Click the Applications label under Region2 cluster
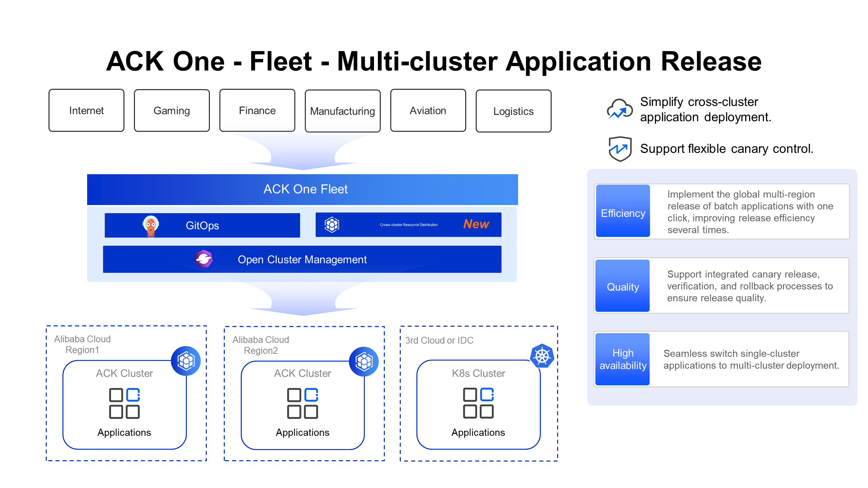 (x=302, y=433)
